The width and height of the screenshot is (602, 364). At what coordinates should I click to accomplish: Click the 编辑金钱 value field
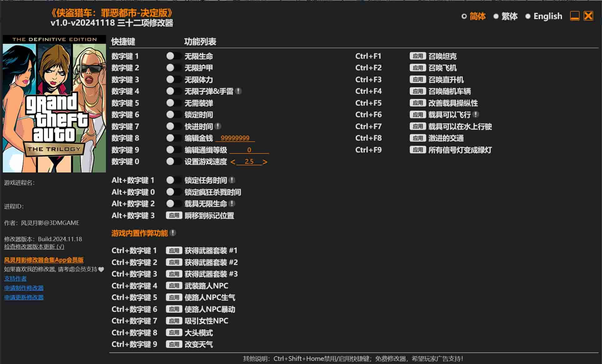pos(235,138)
